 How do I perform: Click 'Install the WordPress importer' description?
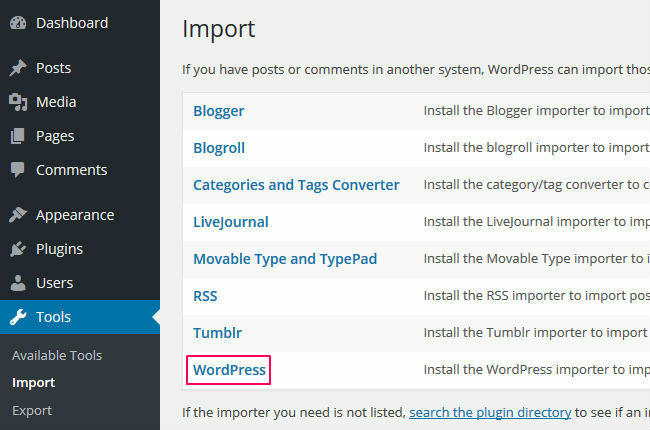coord(537,369)
